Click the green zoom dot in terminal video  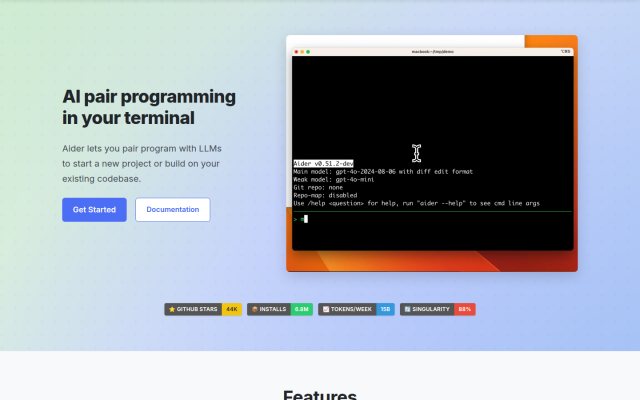click(308, 52)
